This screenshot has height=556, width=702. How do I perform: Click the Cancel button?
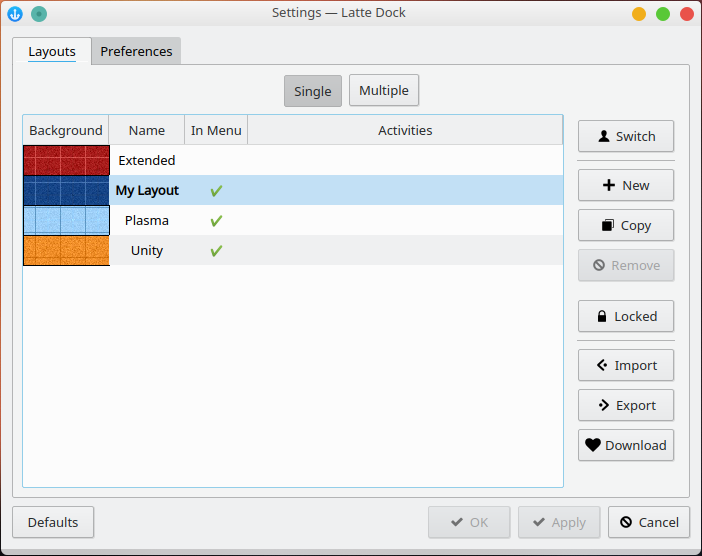[x=649, y=522]
